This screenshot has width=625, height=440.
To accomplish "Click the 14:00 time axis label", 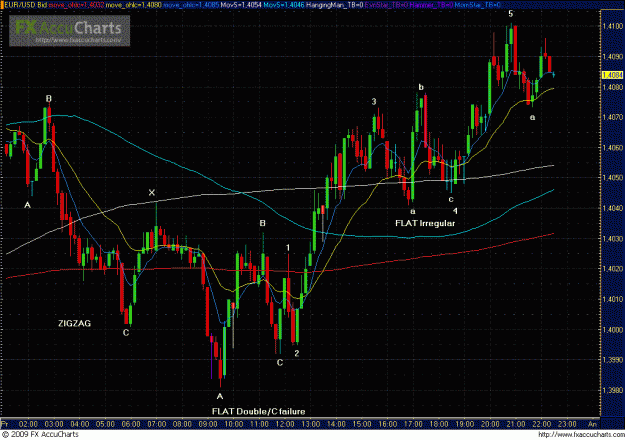I will [336, 424].
